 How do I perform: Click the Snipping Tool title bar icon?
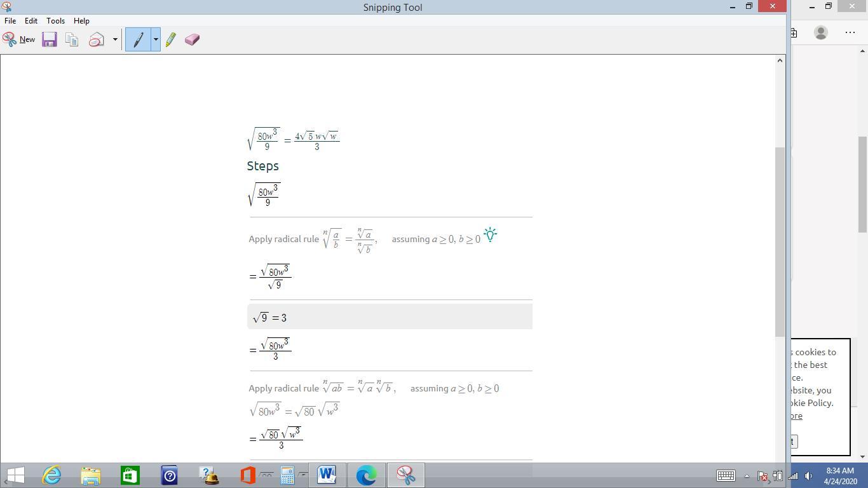point(6,6)
